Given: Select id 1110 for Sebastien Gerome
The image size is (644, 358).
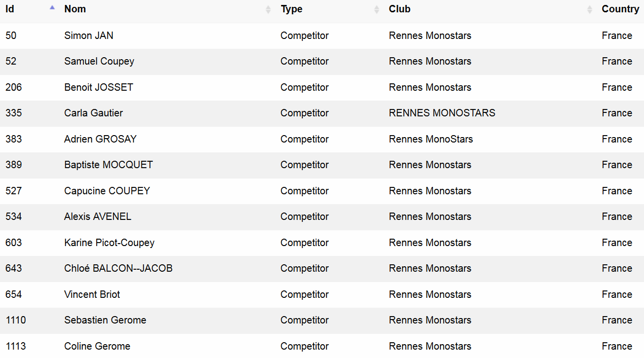Looking at the screenshot, I should point(16,320).
